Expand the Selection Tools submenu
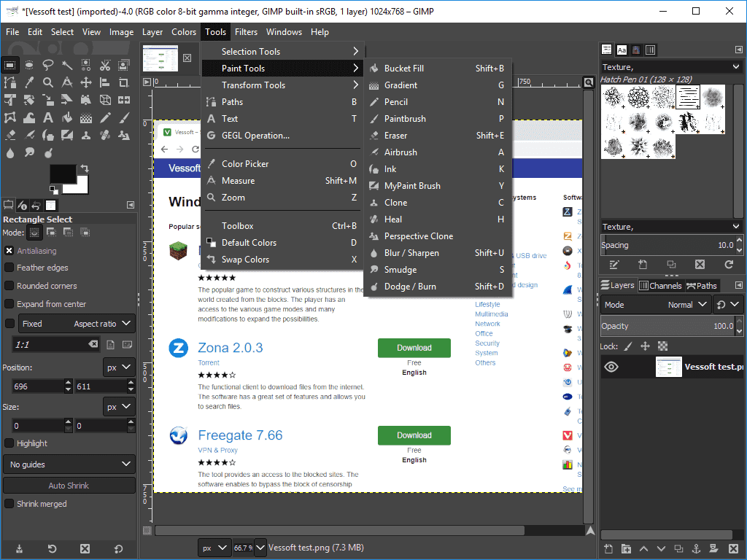This screenshot has width=747, height=560. coord(282,52)
